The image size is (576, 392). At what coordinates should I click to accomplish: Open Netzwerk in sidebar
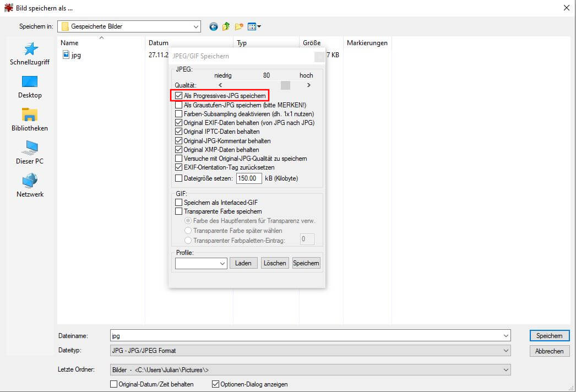tap(30, 186)
